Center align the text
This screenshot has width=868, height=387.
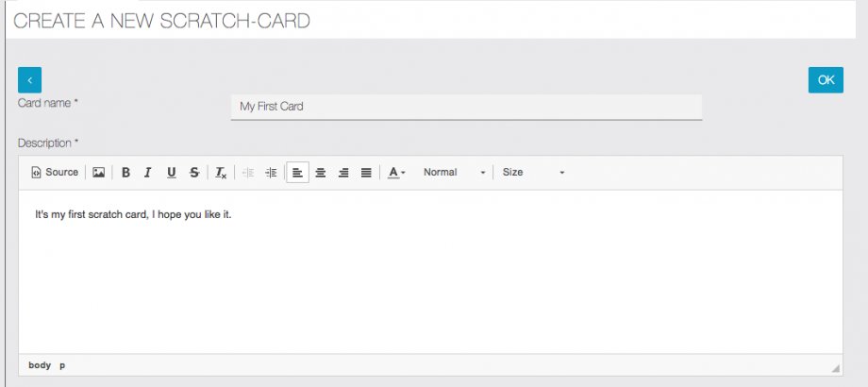click(321, 173)
